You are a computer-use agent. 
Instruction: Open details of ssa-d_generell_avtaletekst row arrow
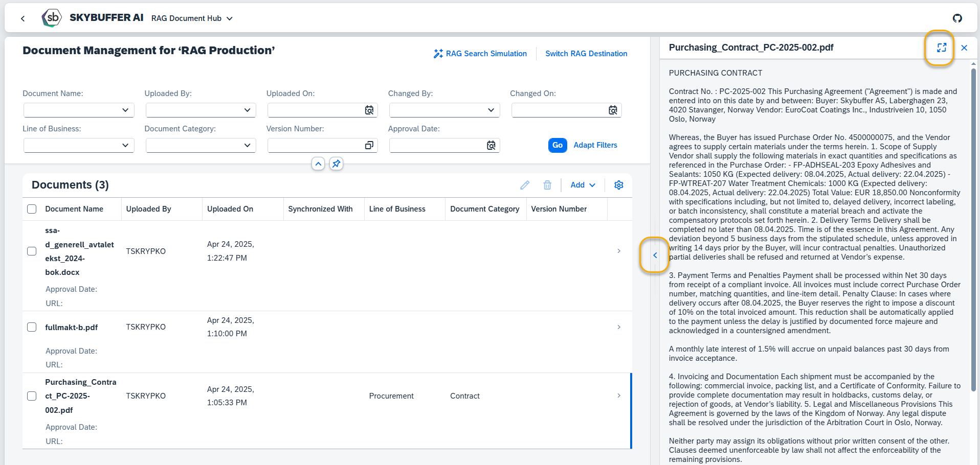(619, 251)
